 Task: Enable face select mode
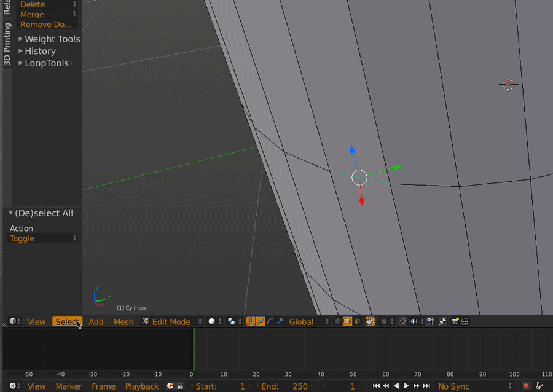tap(358, 321)
